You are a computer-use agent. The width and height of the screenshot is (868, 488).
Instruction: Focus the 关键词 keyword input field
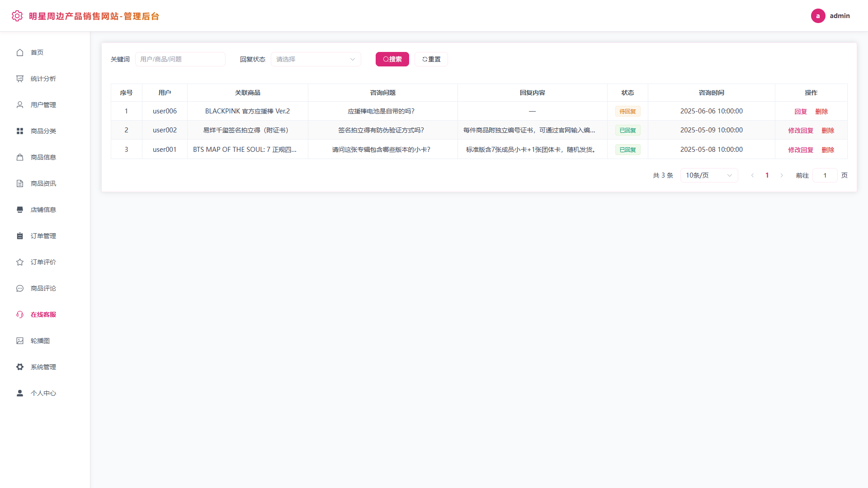pyautogui.click(x=180, y=59)
